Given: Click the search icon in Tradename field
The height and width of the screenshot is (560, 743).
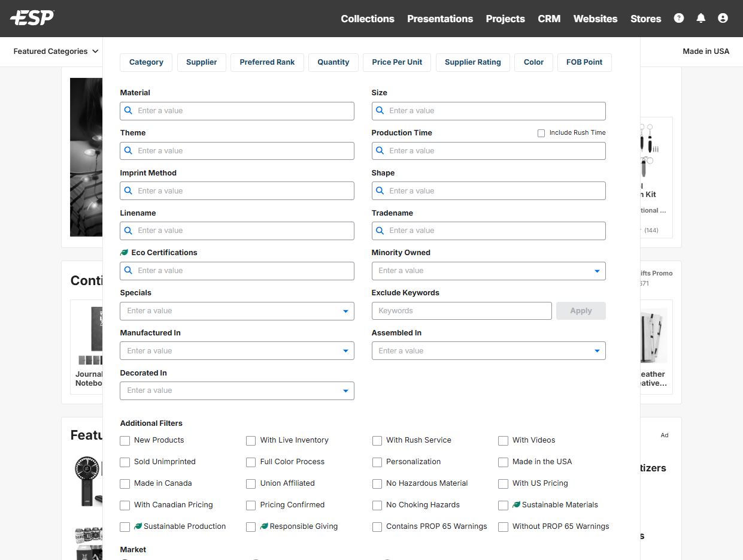Looking at the screenshot, I should click(x=380, y=231).
